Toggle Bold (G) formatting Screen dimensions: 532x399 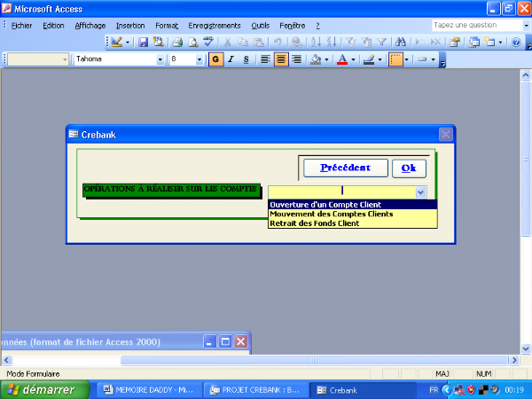pos(215,59)
